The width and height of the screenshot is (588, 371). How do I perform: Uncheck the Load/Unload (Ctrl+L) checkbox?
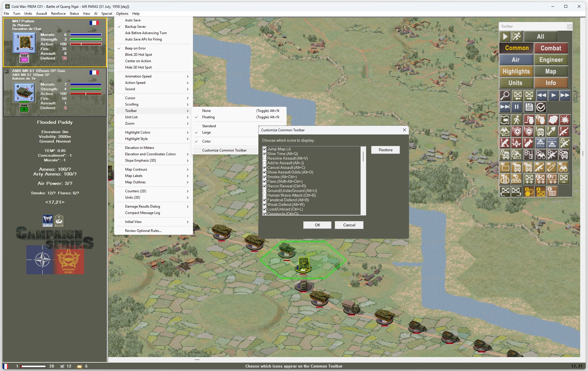point(264,209)
